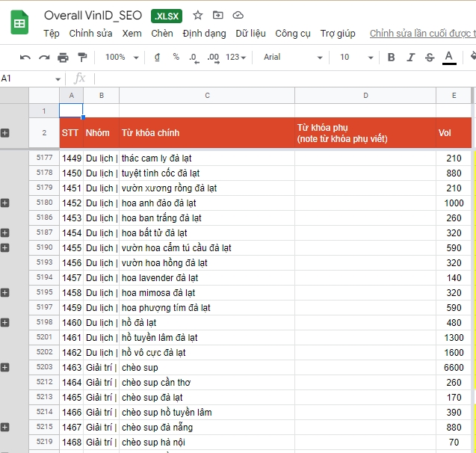
Task: Open the Công cụ menu
Action: tap(293, 34)
